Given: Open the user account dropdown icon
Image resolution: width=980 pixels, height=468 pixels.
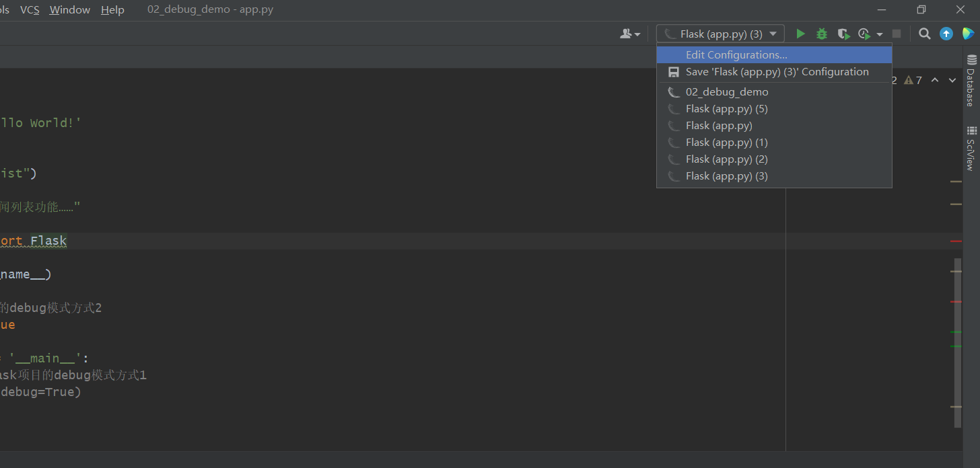Looking at the screenshot, I should 630,34.
